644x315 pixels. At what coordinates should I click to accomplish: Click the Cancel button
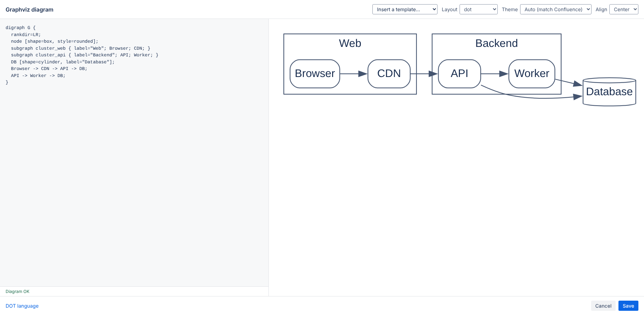click(603, 306)
